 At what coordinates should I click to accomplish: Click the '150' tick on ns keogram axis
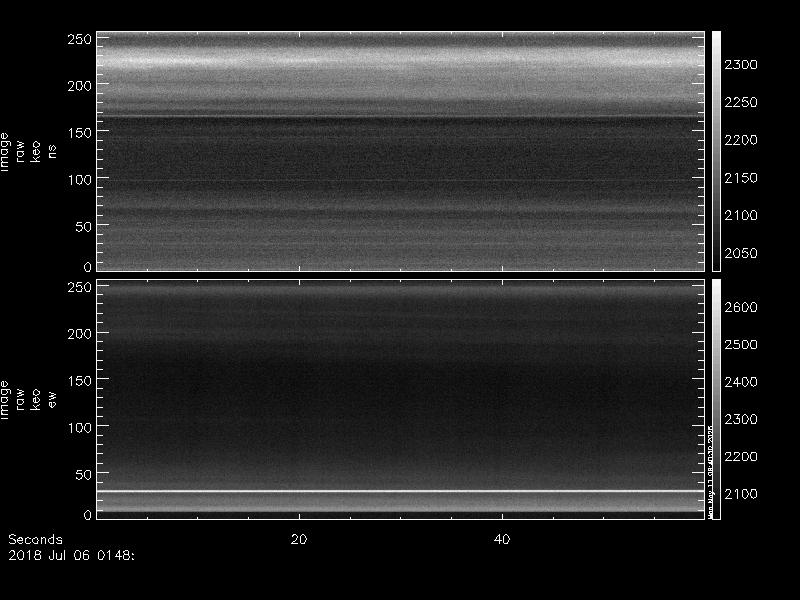(80, 133)
